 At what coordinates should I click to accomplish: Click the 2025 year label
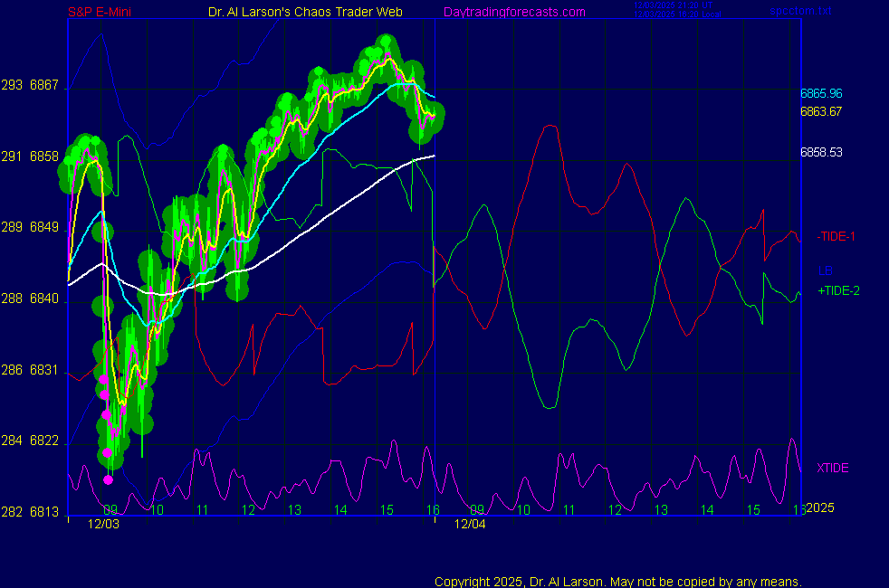click(x=819, y=507)
